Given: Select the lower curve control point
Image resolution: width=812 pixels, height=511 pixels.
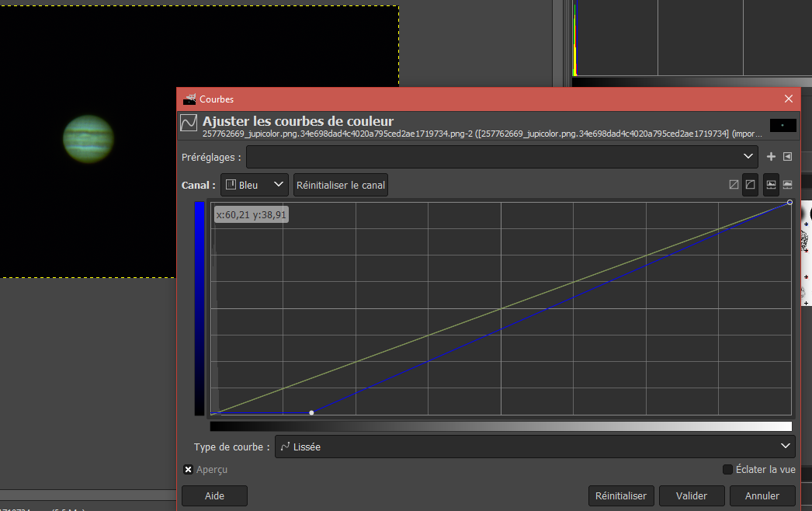Looking at the screenshot, I should (311, 412).
